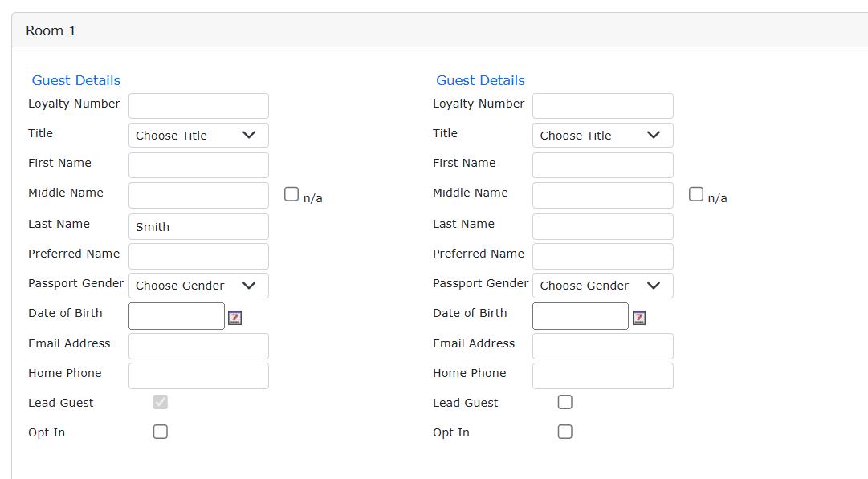Screen dimensions: 868x479
Task: Expand first guest's Choose Title dropdown
Action: (x=198, y=135)
